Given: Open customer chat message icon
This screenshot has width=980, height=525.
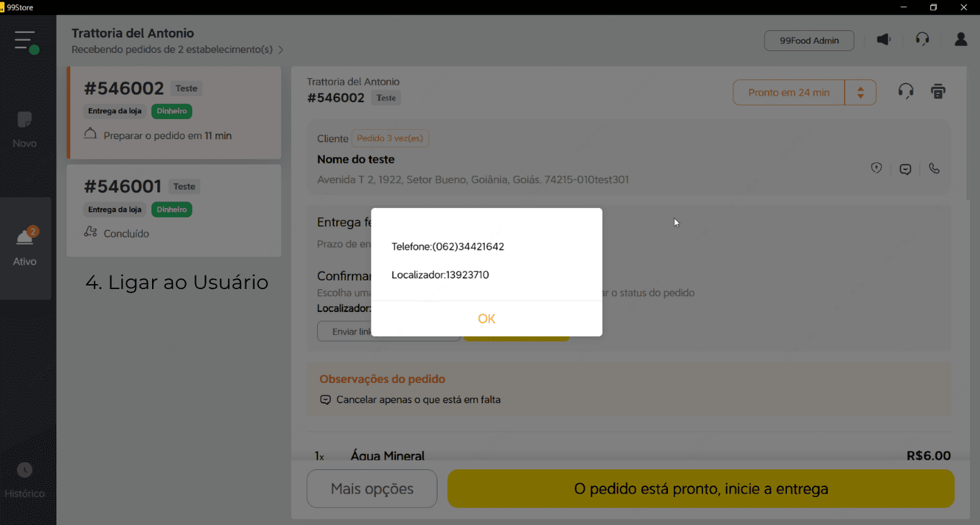Looking at the screenshot, I should pos(905,169).
